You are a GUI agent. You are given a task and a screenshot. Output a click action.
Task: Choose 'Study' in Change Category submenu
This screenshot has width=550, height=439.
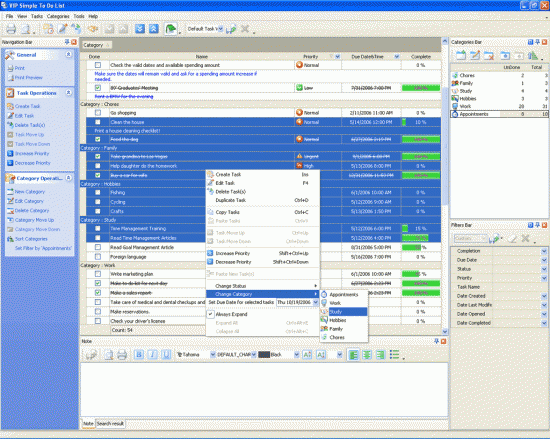tap(344, 311)
